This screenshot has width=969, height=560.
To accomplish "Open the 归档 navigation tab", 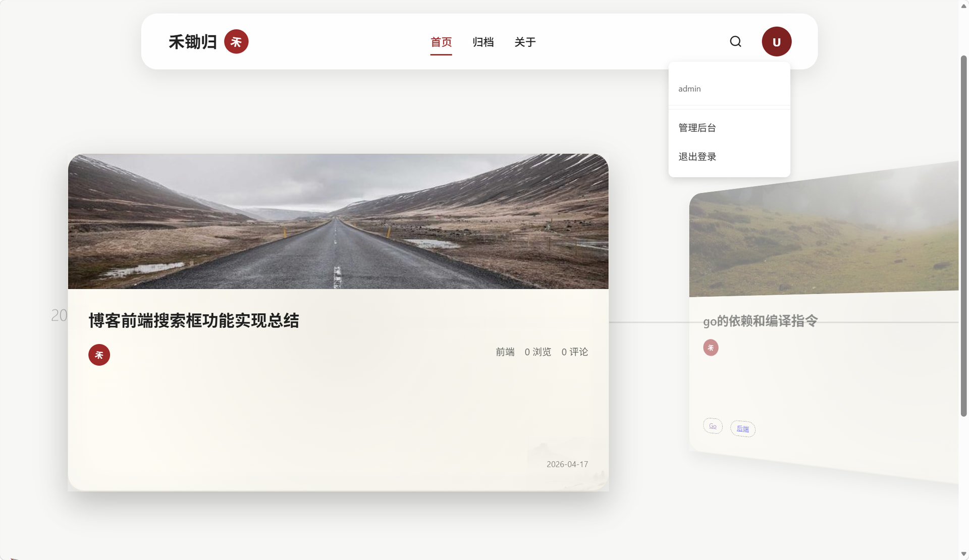I will pos(483,42).
